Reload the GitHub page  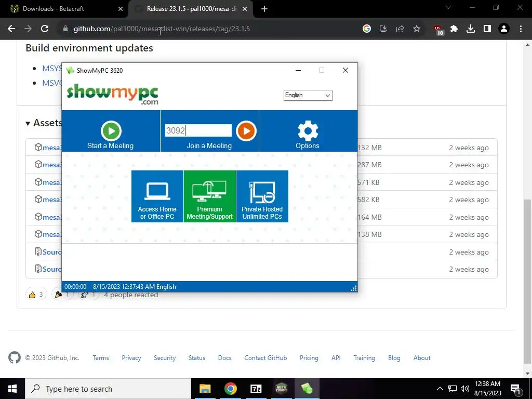[45, 29]
